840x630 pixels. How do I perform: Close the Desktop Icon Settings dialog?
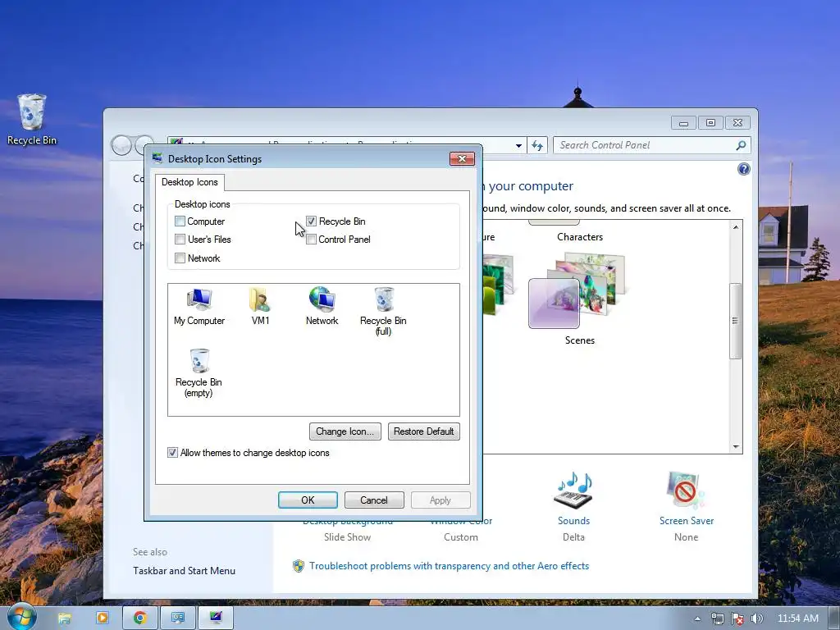pos(462,158)
